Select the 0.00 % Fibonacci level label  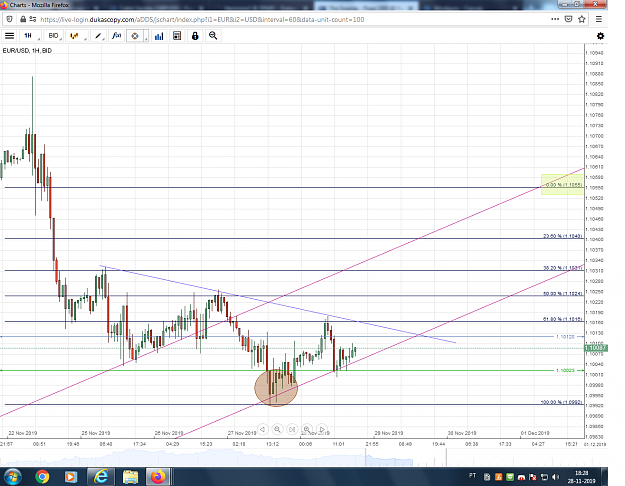click(563, 185)
